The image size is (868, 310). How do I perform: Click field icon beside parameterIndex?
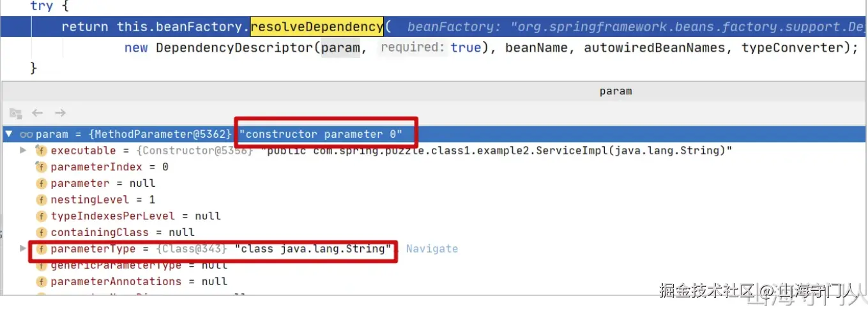pos(41,167)
